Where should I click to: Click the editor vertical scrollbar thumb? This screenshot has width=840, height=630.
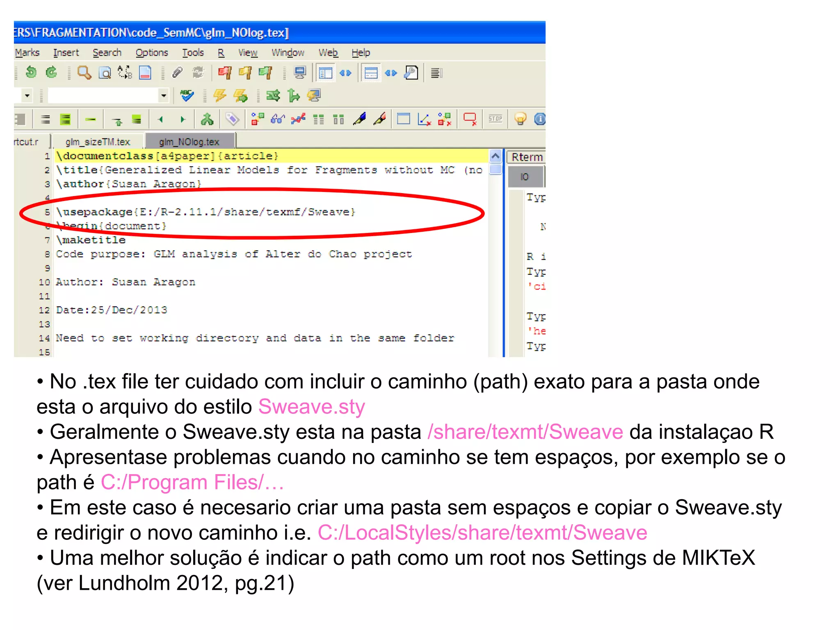495,169
